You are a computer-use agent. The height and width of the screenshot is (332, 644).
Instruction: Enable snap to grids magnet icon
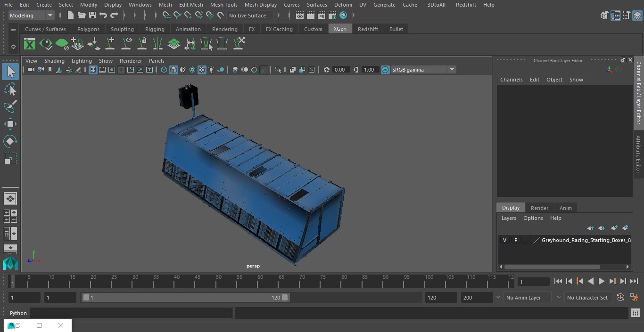(x=166, y=16)
